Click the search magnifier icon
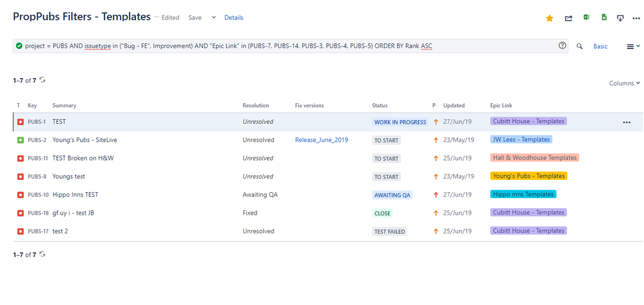 580,46
